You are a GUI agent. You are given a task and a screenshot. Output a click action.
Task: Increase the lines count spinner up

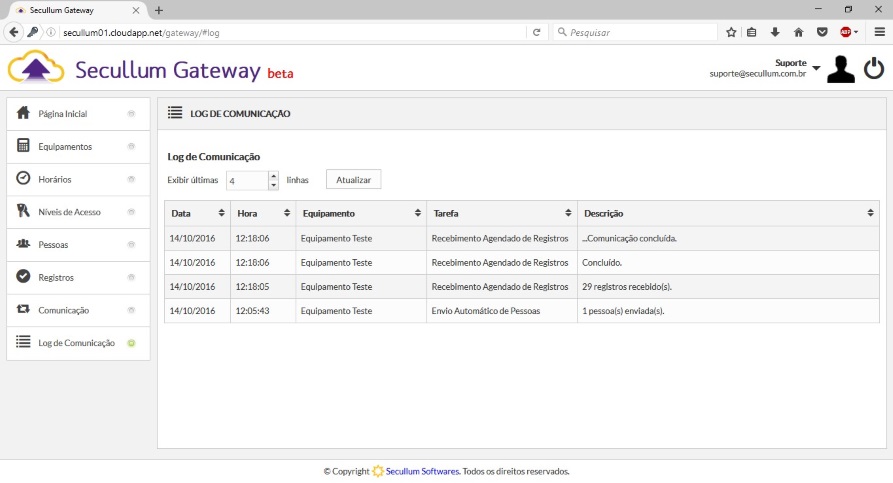tap(274, 176)
